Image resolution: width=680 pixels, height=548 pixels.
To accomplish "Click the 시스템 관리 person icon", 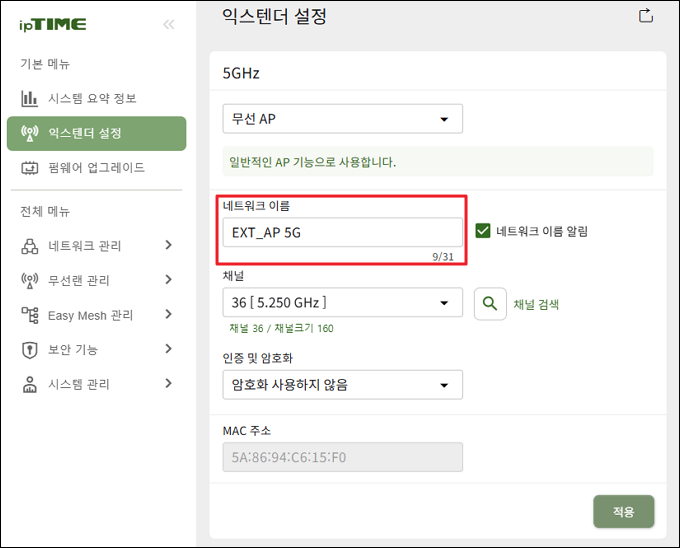I will (29, 385).
